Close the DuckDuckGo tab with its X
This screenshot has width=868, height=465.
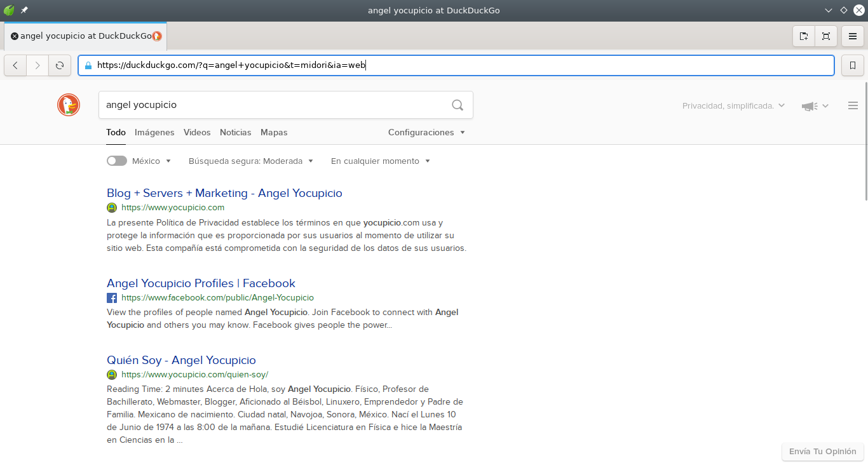15,36
